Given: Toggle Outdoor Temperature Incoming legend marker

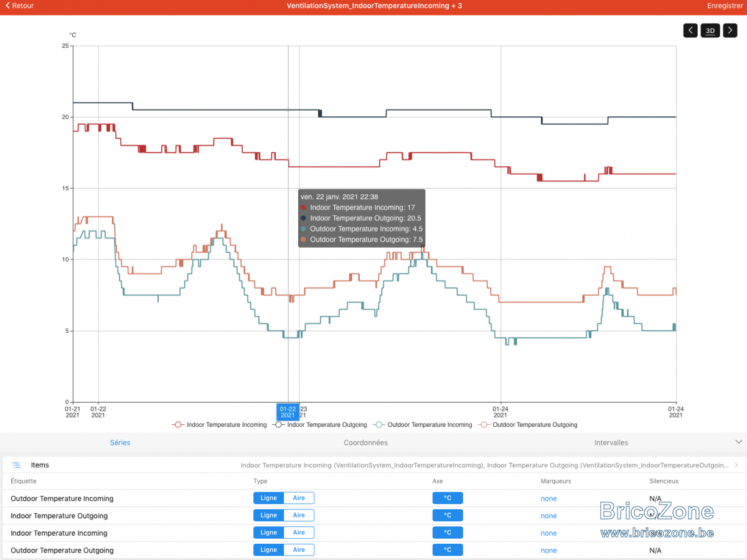Looking at the screenshot, I should pyautogui.click(x=379, y=425).
